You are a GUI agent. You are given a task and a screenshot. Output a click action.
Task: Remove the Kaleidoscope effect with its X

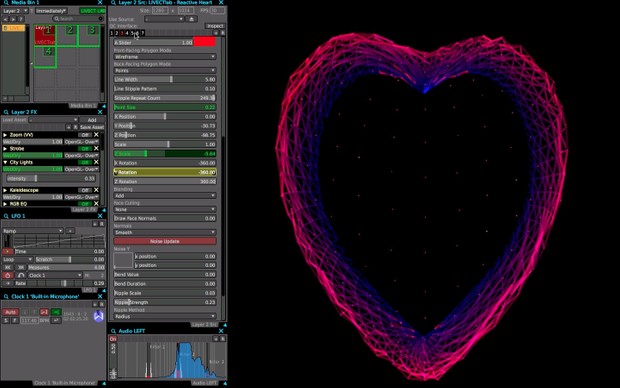point(96,190)
